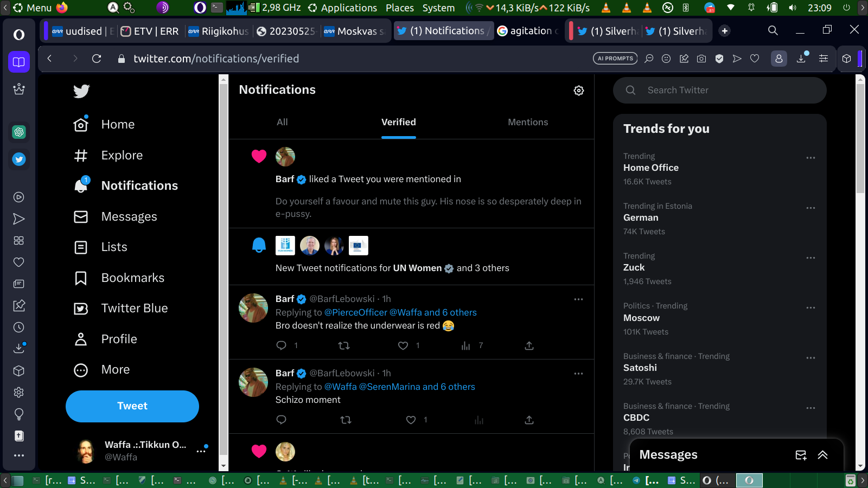Viewport: 868px width, 488px height.
Task: Switch to the 'agitation' browser tab
Action: [x=528, y=31]
